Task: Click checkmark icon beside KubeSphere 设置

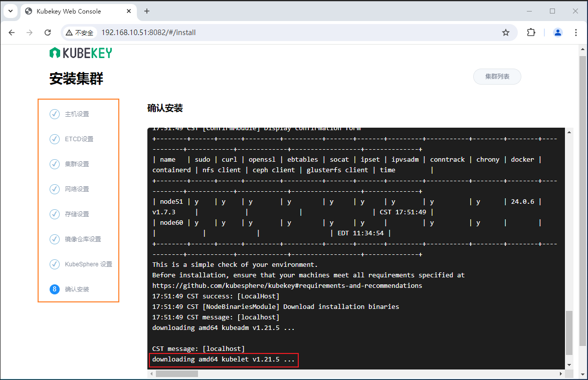Action: pyautogui.click(x=55, y=264)
